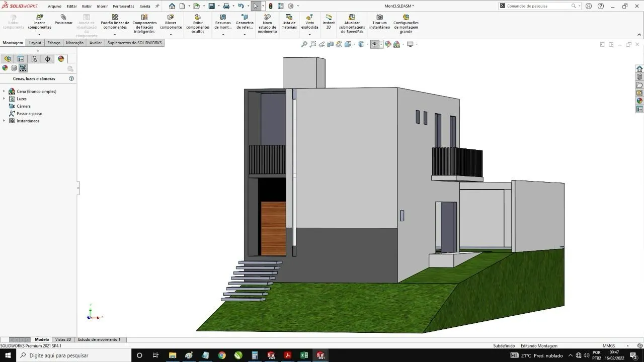This screenshot has height=362, width=644.
Task: Switch to the Layout tab
Action: click(35, 43)
